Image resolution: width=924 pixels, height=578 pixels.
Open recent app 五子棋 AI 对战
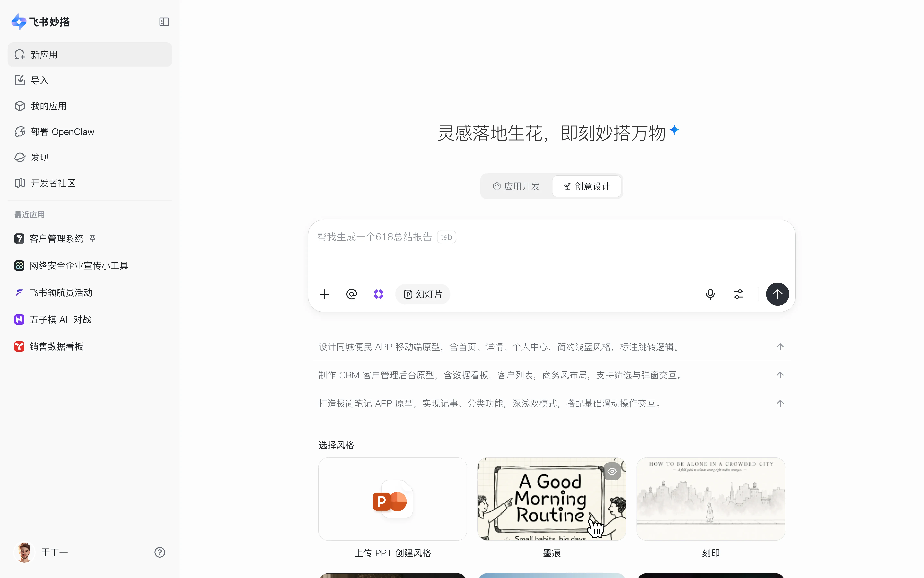(x=90, y=320)
